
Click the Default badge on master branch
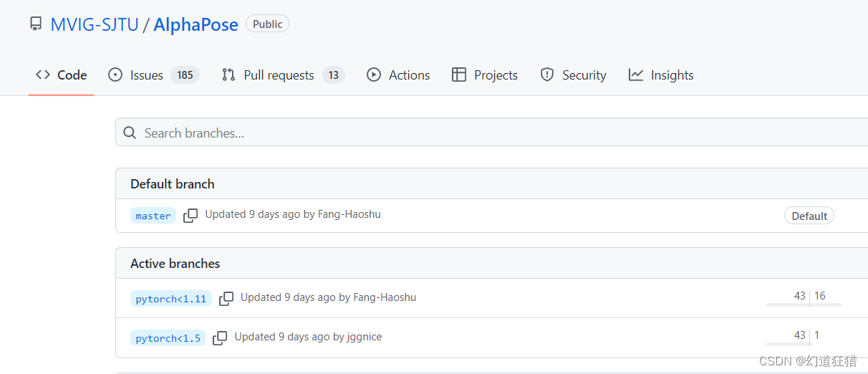[809, 216]
